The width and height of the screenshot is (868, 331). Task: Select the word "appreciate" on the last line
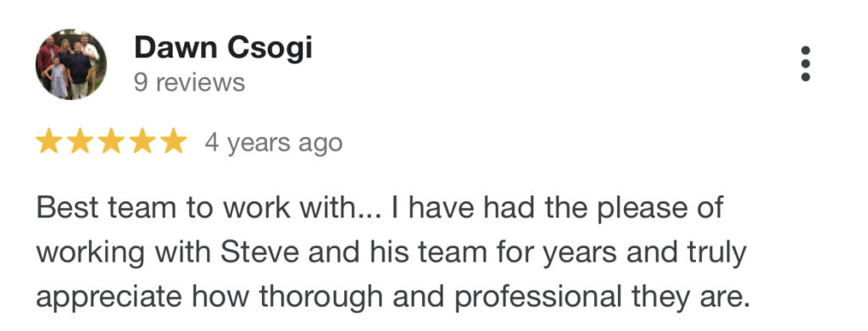click(109, 299)
